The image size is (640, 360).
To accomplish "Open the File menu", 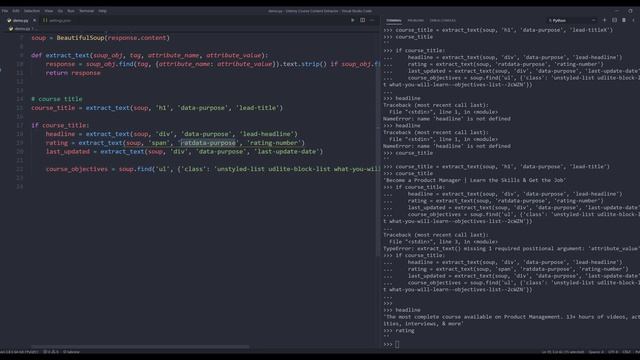I will click(x=5, y=11).
